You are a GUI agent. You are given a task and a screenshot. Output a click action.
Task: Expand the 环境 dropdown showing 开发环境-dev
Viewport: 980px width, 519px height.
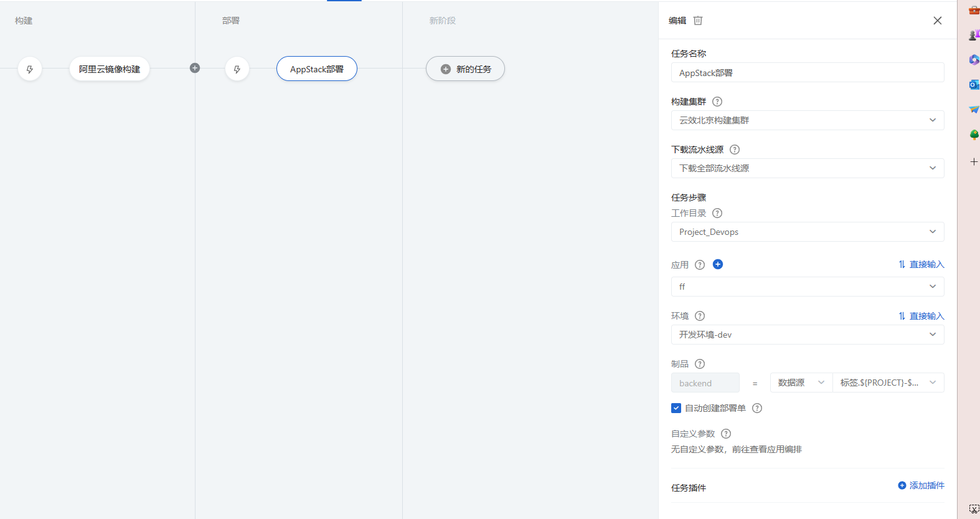pyautogui.click(x=808, y=335)
